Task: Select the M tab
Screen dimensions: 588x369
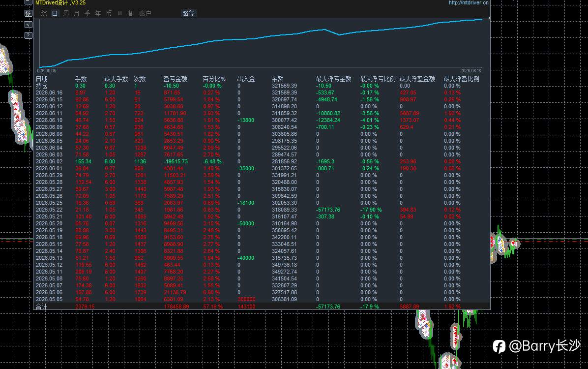Action: pyautogui.click(x=119, y=13)
